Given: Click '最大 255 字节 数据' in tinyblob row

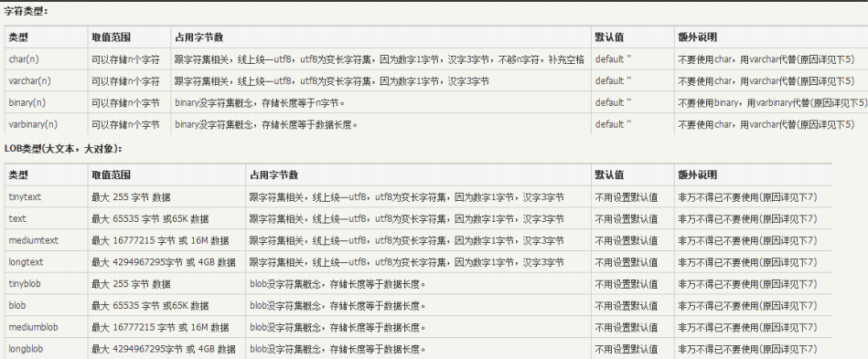Looking at the screenshot, I should [x=131, y=284].
